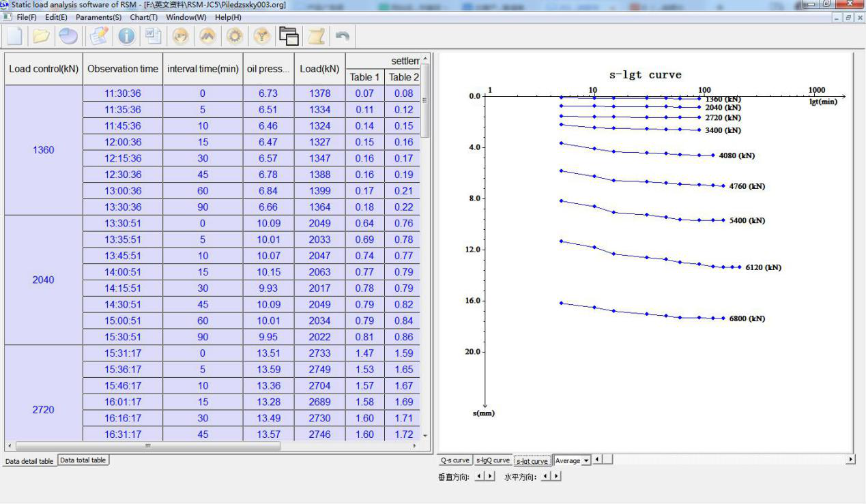Show the Q-s curve tab

(455, 461)
